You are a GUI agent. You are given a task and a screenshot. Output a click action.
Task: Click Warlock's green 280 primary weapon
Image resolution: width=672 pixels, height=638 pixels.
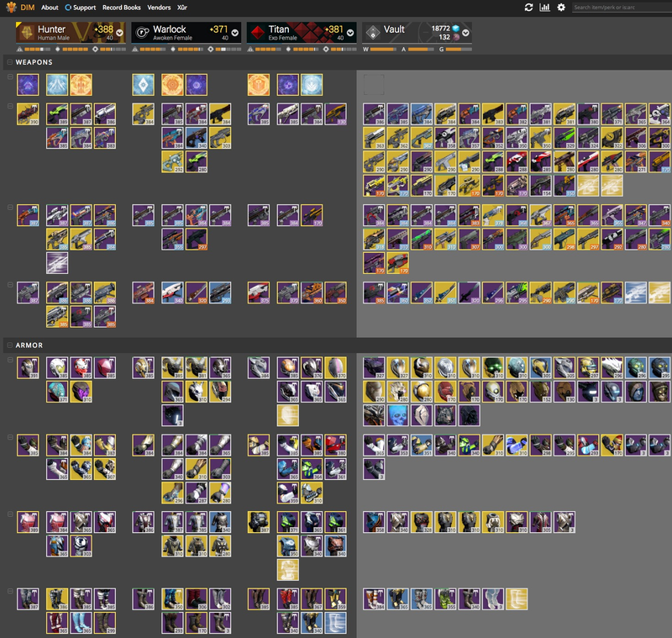tap(197, 162)
